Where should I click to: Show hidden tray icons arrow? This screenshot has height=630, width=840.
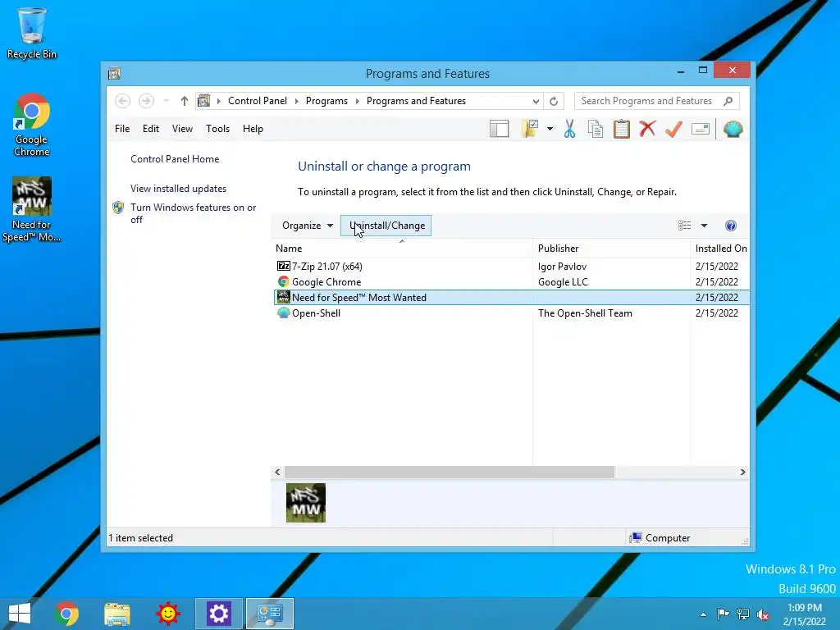703,614
